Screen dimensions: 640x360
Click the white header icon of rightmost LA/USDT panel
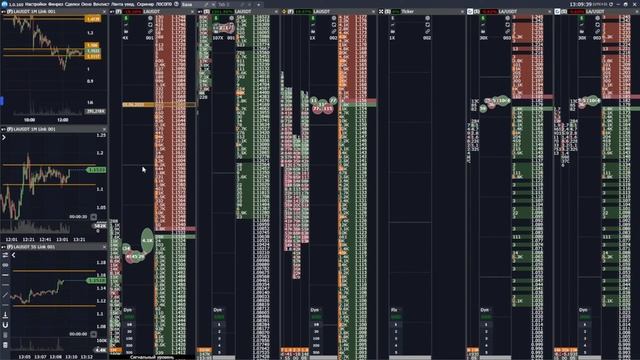click(557, 11)
